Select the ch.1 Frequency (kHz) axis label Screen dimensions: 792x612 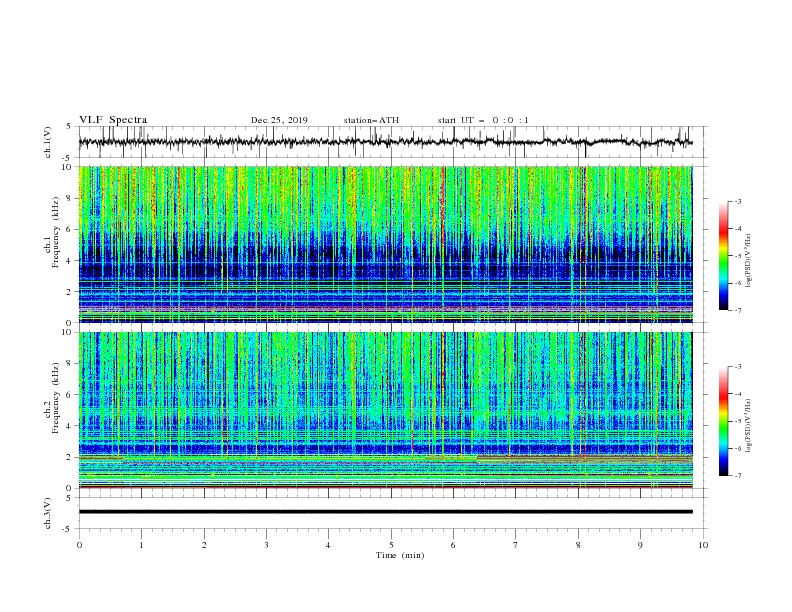[51, 233]
